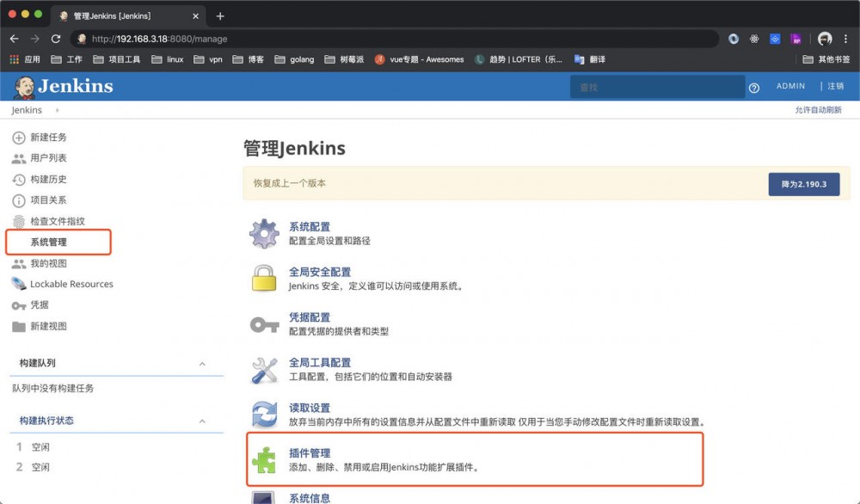Open 全局工具配置 using the tools icon
Image resolution: width=860 pixels, height=504 pixels.
[263, 367]
